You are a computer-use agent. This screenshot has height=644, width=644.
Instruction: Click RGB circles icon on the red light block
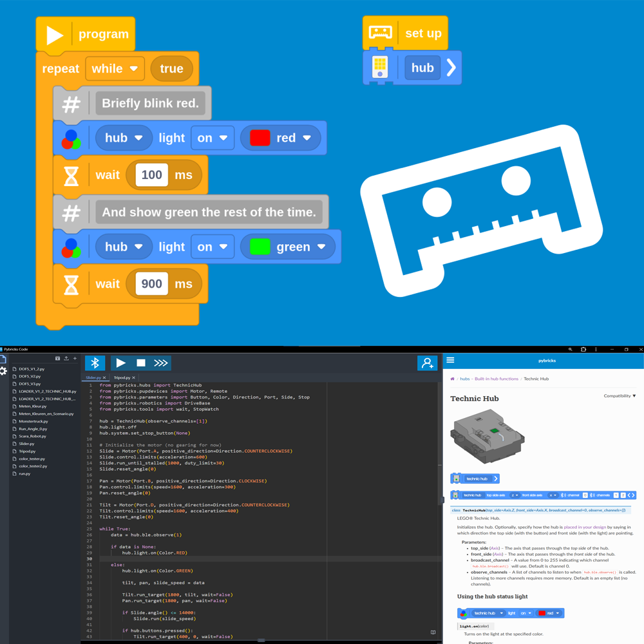pos(71,139)
